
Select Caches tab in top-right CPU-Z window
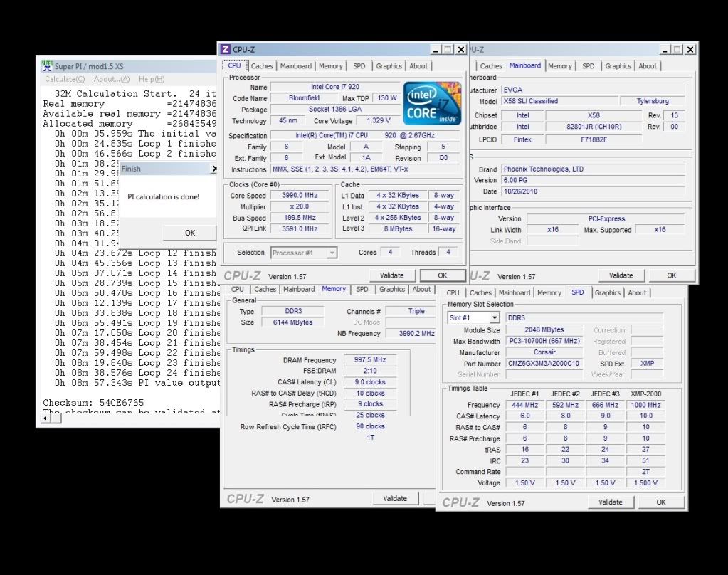[x=491, y=66]
